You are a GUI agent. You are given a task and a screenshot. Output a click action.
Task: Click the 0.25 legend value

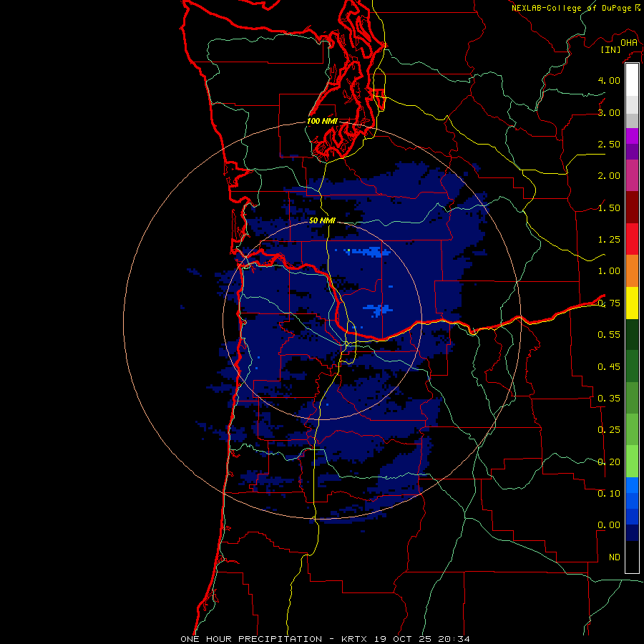click(609, 430)
